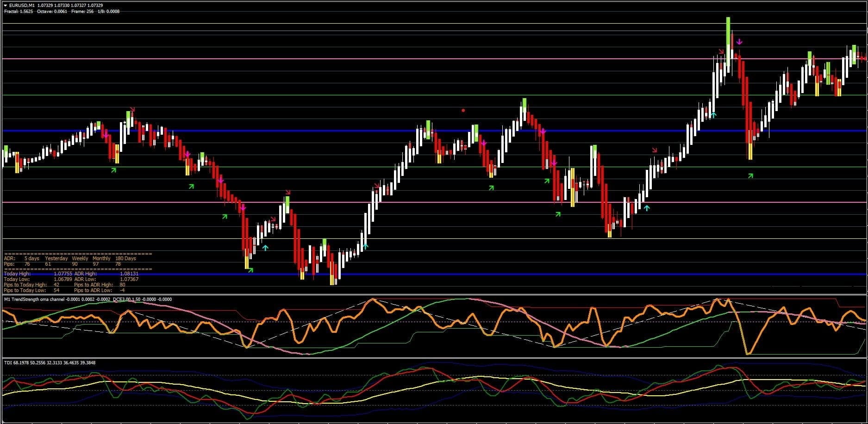Click the leftmost cyan up arrow signal
This screenshot has width=868, height=424.
tap(265, 248)
